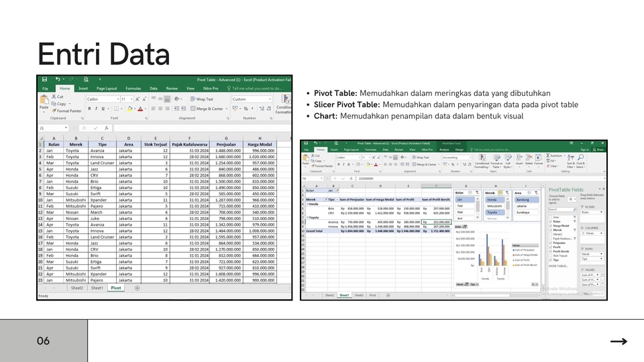Check Area field in PivotTable Fields

pos(550,217)
